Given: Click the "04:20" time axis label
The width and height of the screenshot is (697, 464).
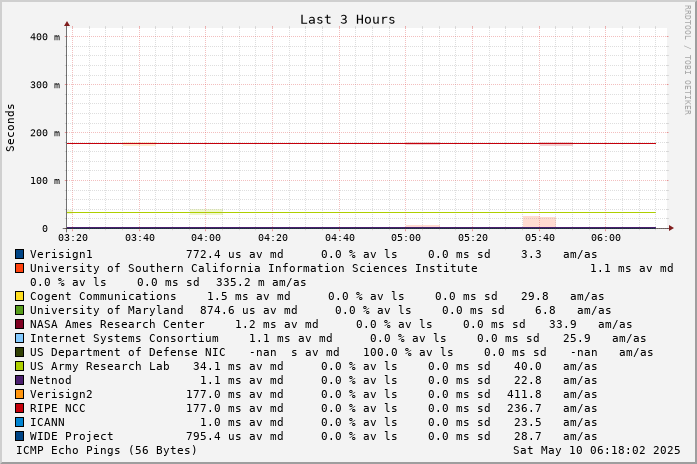Looking at the screenshot, I should [x=272, y=238].
